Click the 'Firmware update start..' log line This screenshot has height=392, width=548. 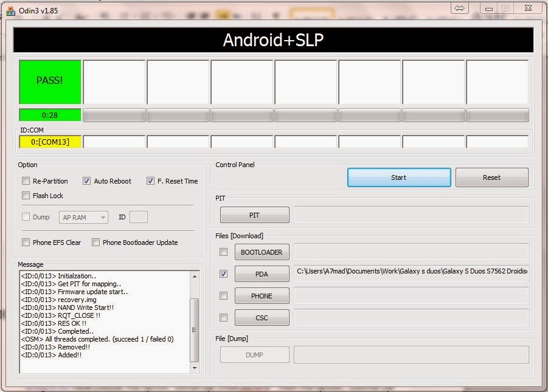74,292
